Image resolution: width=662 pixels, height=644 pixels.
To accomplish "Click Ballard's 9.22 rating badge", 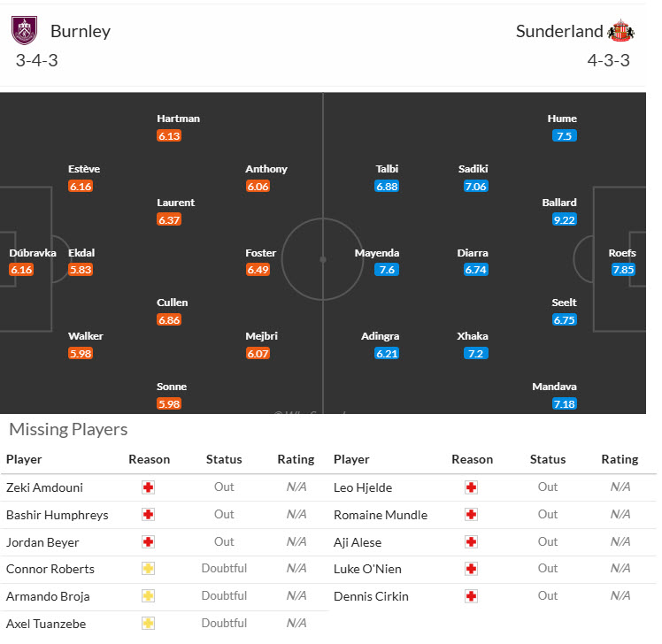I will (564, 220).
